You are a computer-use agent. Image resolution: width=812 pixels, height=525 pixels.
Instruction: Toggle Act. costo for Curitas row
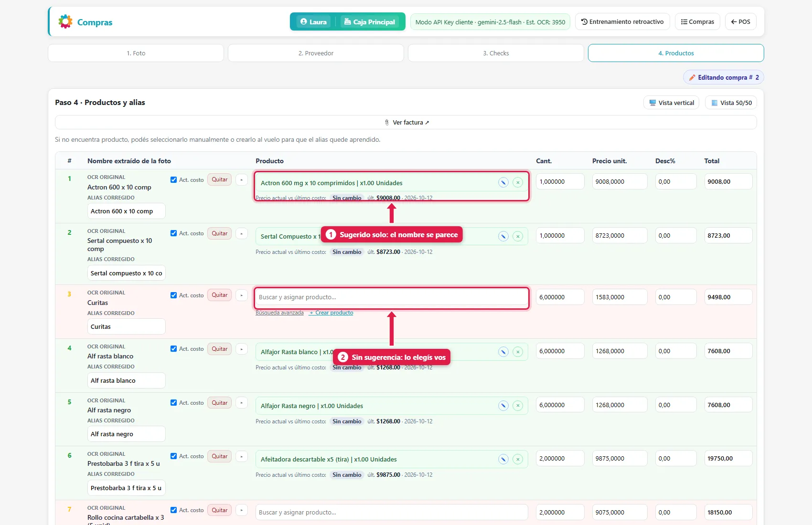(173, 295)
